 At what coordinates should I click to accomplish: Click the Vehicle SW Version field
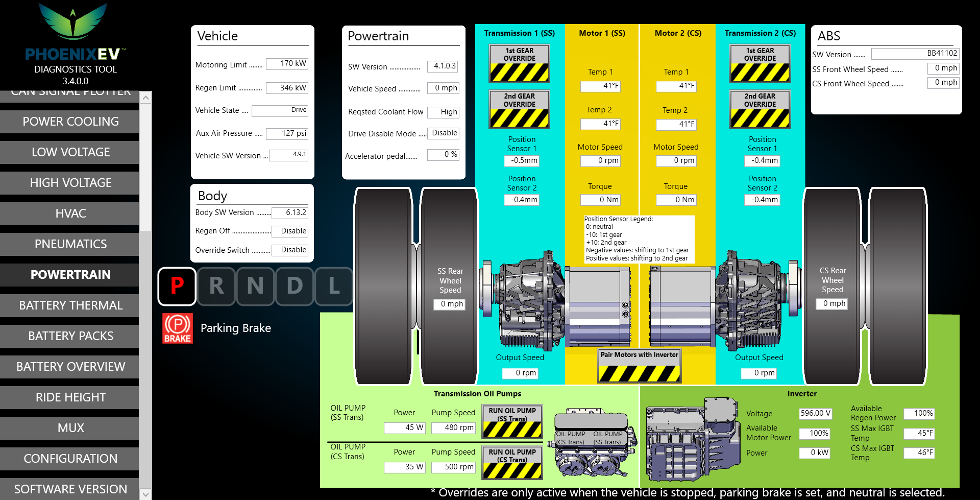pyautogui.click(x=288, y=155)
